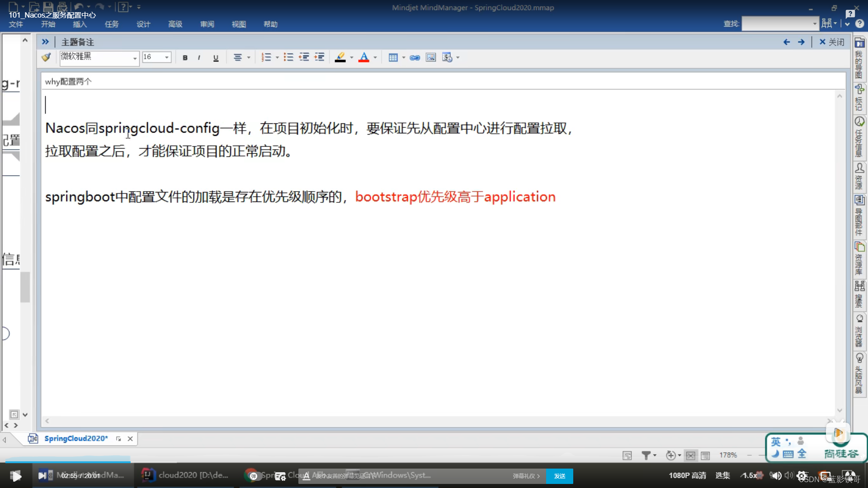868x488 pixels.
Task: Open the 文件 menu
Action: point(16,24)
